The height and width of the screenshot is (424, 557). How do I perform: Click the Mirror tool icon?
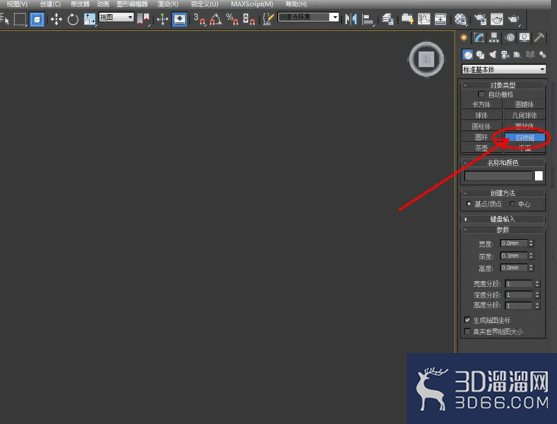click(x=351, y=19)
